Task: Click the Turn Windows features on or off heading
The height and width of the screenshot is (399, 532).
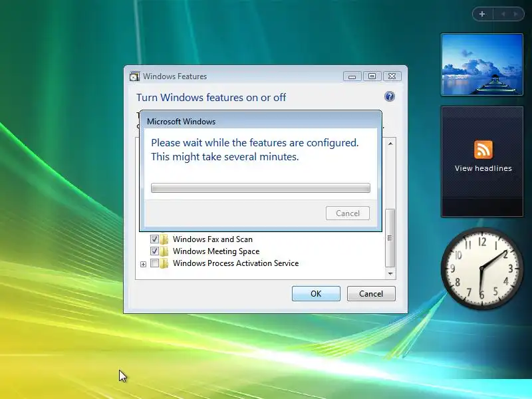Action: tap(211, 98)
